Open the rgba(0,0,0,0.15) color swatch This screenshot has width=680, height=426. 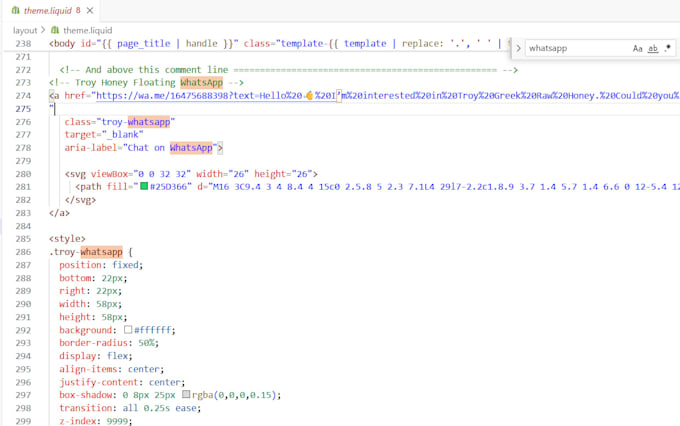click(186, 394)
